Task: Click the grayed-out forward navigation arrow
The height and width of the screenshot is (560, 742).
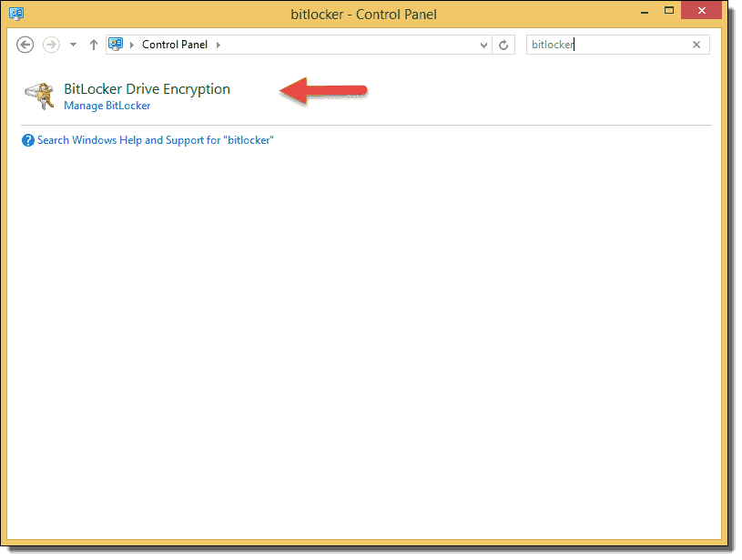Action: click(48, 44)
